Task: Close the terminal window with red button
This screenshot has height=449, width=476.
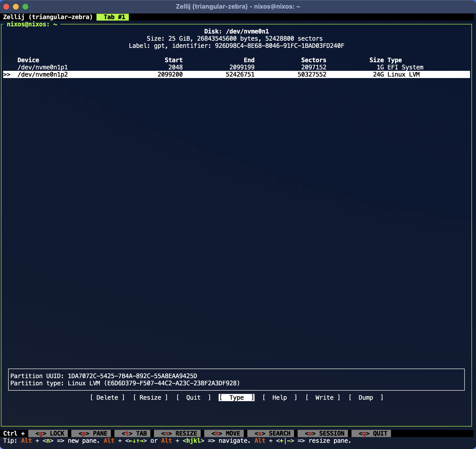Action: coord(6,7)
